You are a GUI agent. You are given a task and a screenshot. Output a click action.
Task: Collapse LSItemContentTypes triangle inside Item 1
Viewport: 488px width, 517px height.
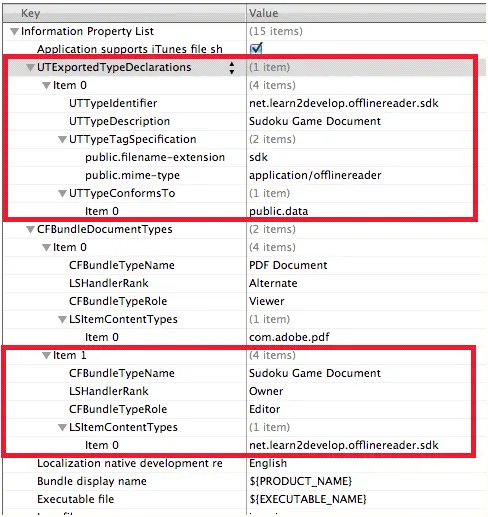(62, 428)
